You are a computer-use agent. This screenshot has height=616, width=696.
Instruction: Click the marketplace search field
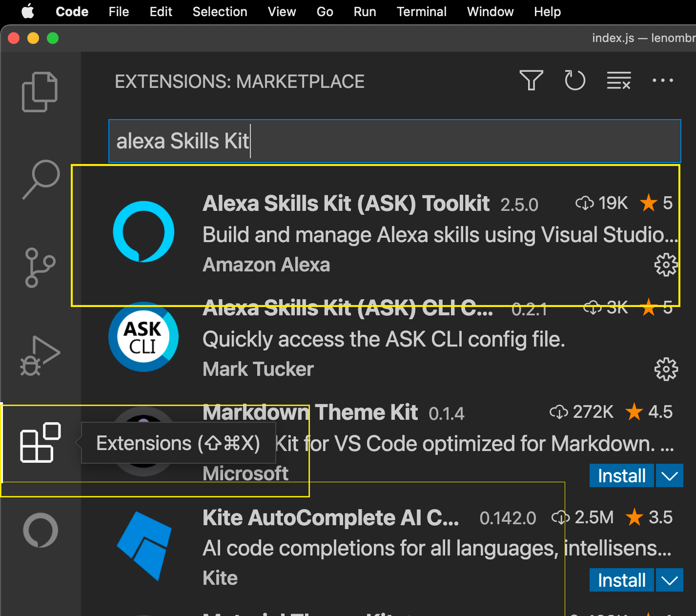click(x=394, y=141)
